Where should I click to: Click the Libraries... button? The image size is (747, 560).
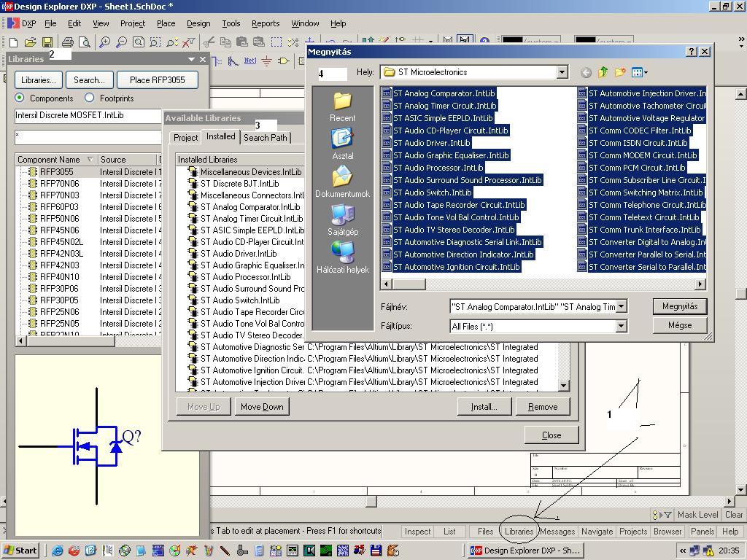pos(39,80)
